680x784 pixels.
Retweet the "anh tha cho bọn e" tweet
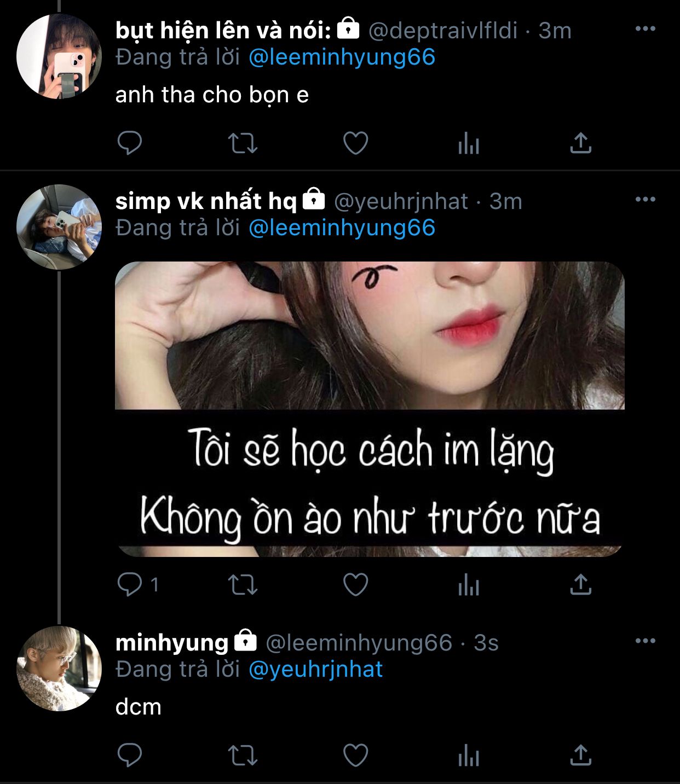(x=243, y=143)
